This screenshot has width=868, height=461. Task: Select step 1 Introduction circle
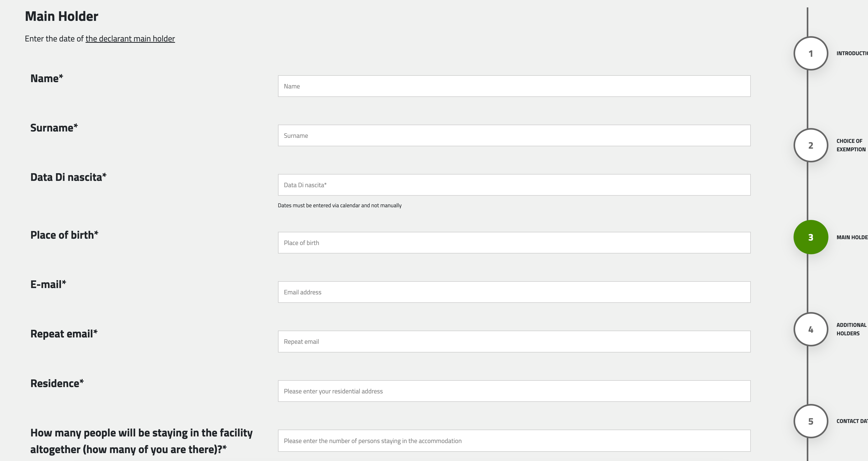click(810, 53)
